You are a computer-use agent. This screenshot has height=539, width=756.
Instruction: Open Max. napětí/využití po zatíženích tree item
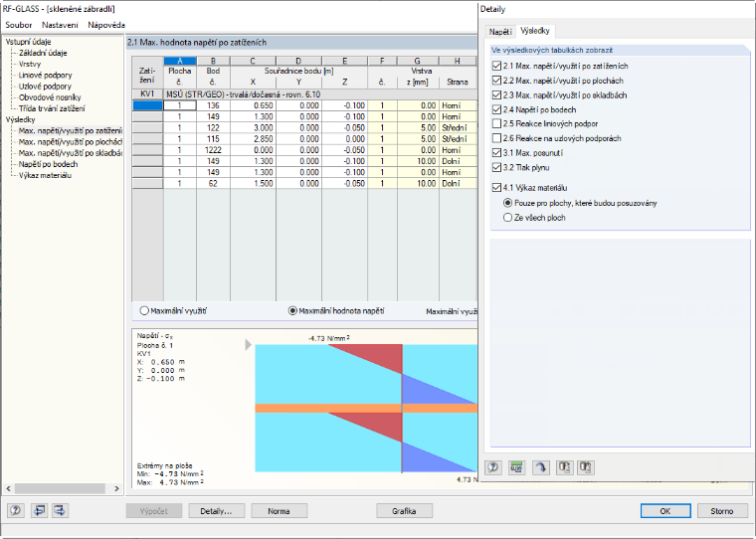pyautogui.click(x=71, y=130)
